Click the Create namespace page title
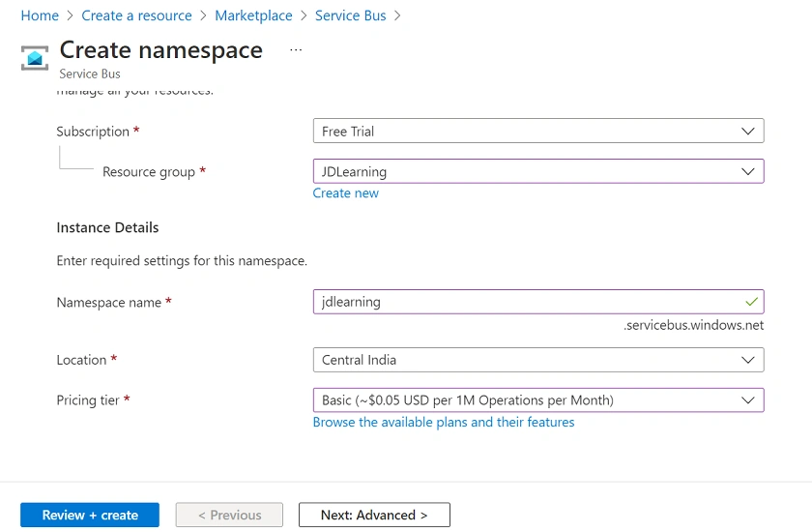Screen dimensions: 812x532 tap(161, 50)
